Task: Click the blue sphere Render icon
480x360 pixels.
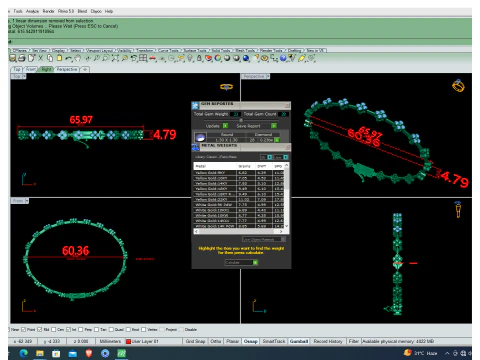Action: coord(246,58)
